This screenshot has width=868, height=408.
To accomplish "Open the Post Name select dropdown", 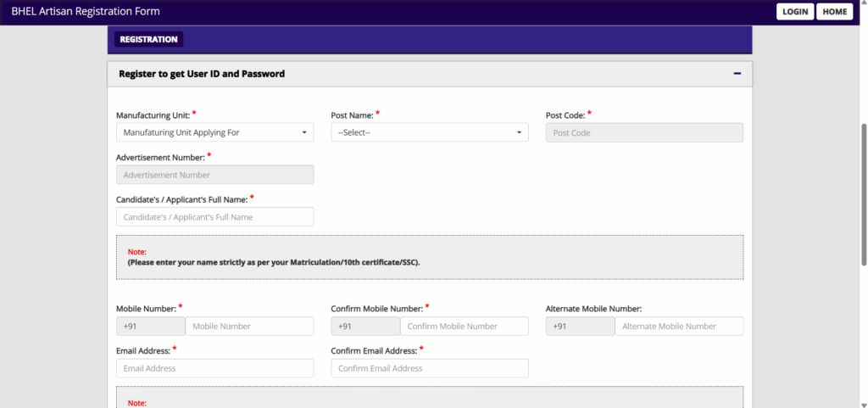I will pyautogui.click(x=430, y=132).
